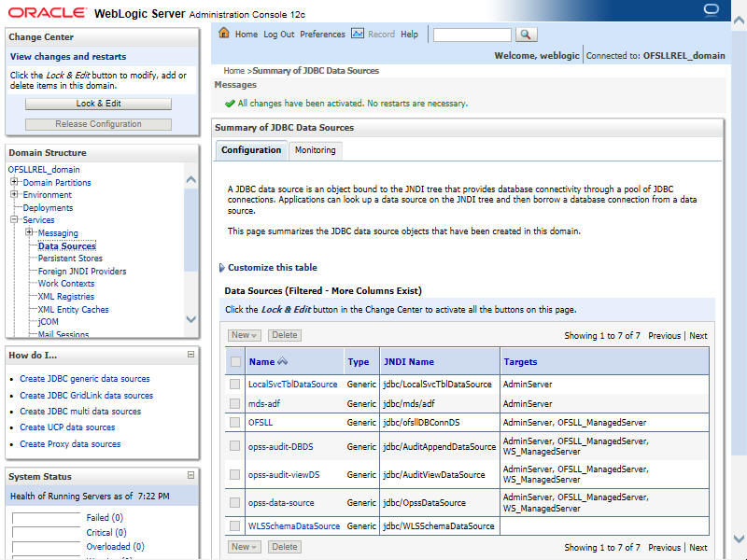Select the Configuration tab
Viewport: 747px width, 560px height.
point(251,150)
